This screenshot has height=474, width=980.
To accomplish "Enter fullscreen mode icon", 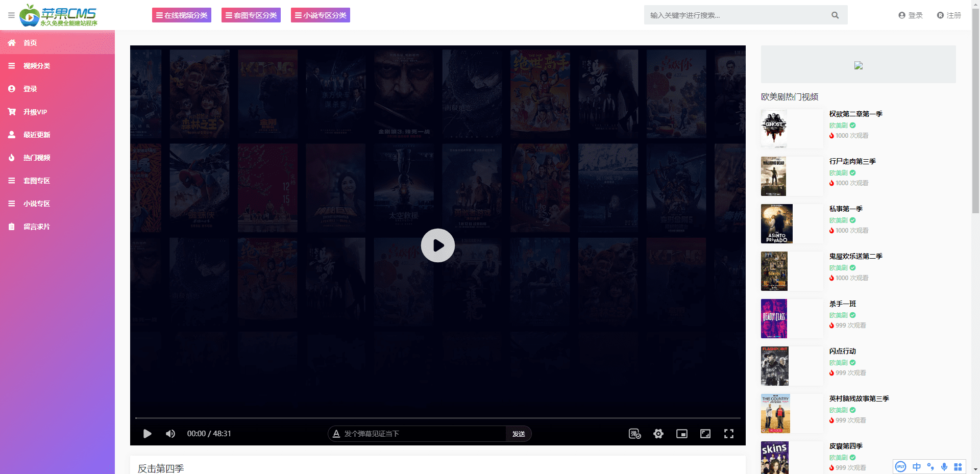I will [729, 434].
